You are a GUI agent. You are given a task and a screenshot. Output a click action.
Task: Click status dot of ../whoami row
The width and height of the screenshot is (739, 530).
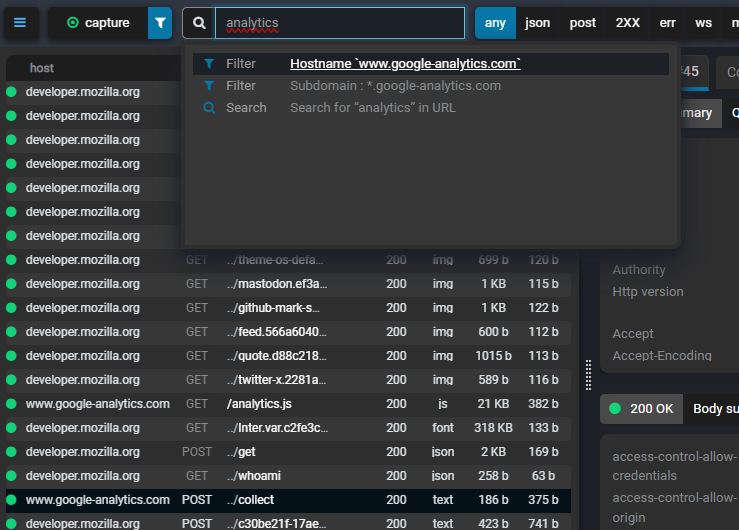(11, 476)
